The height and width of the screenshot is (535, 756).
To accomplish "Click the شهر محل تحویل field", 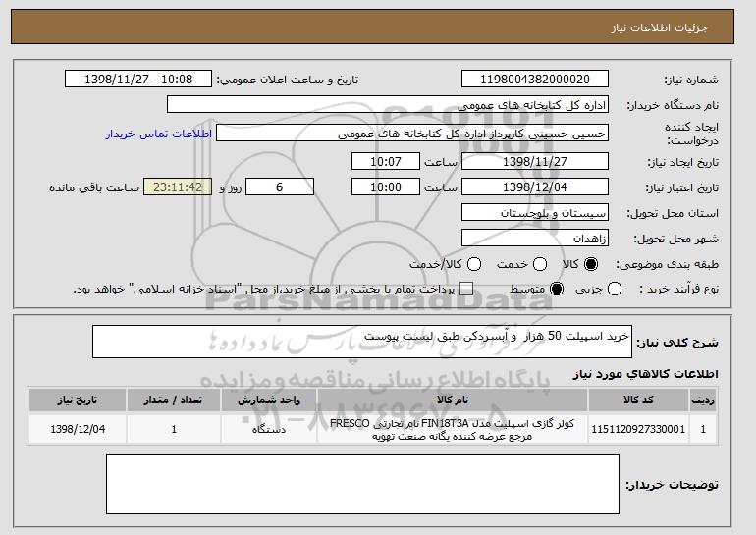I will click(x=534, y=239).
